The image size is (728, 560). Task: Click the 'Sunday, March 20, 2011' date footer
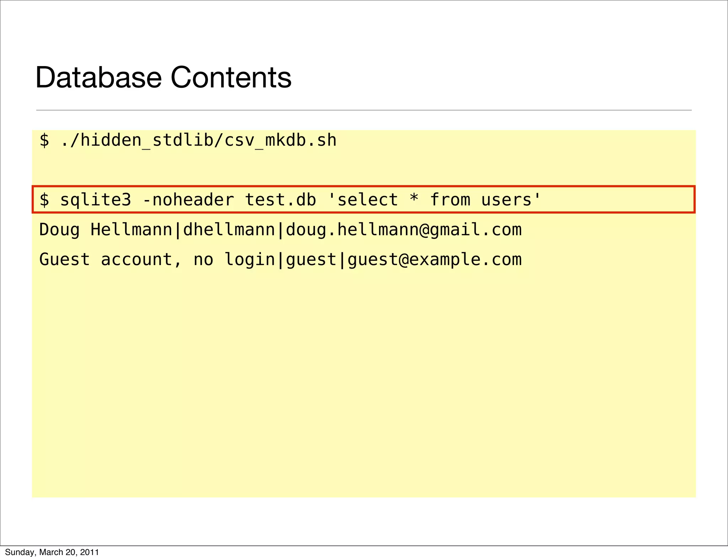coord(52,552)
